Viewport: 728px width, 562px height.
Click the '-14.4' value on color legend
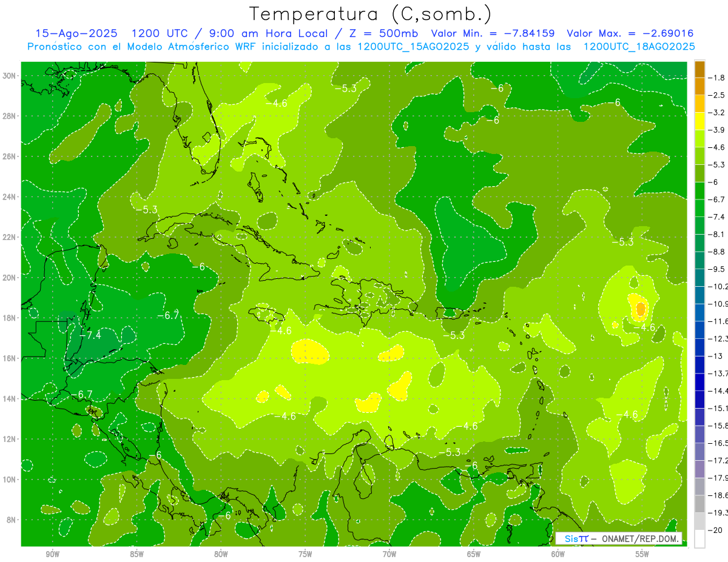coord(718,390)
